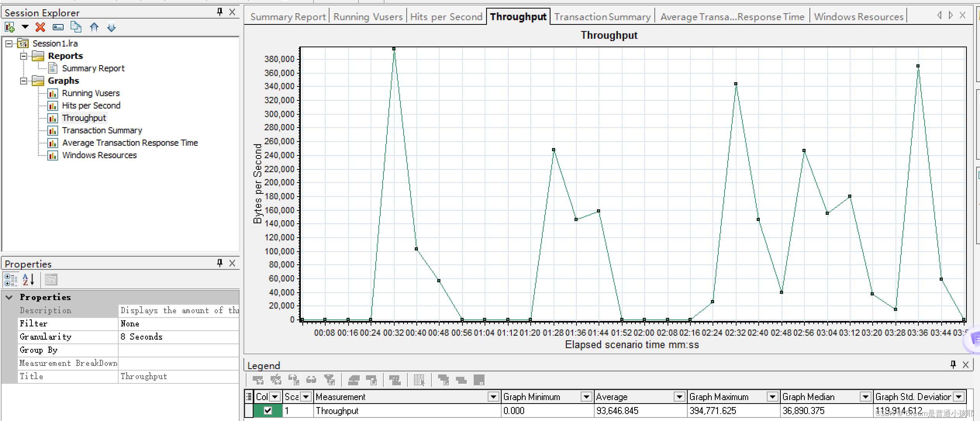The image size is (980, 421).
Task: Click the first Legend toolbar icon
Action: (258, 380)
